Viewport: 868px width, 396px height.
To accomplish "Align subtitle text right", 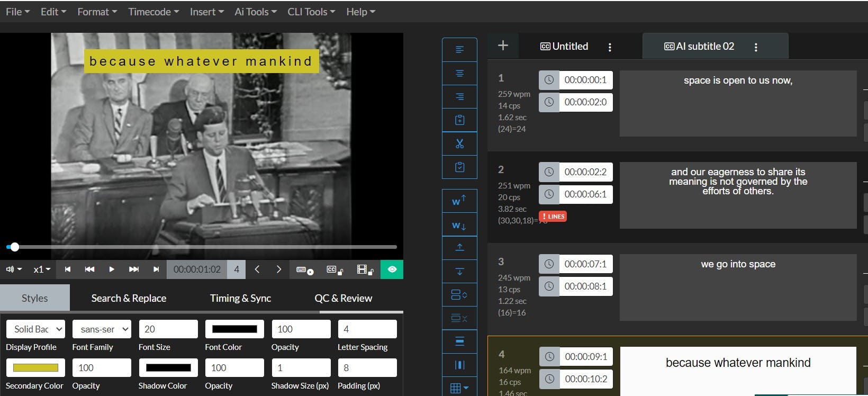I will click(459, 96).
